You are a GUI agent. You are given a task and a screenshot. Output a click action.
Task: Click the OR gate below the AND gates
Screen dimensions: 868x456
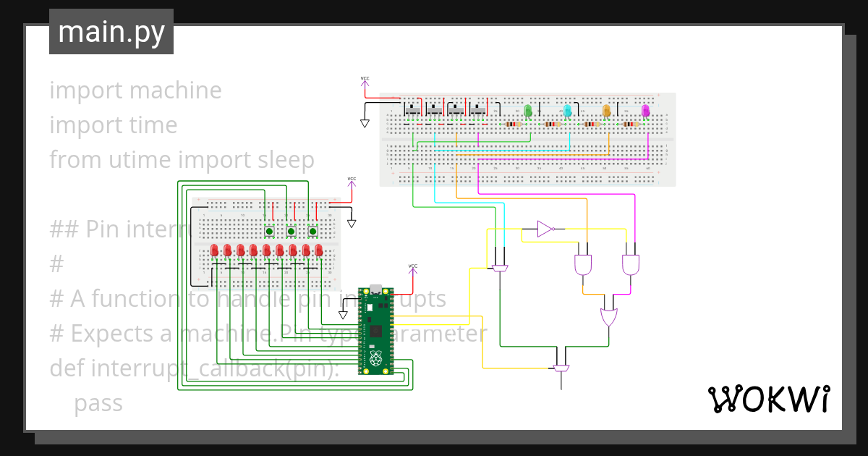(x=608, y=315)
